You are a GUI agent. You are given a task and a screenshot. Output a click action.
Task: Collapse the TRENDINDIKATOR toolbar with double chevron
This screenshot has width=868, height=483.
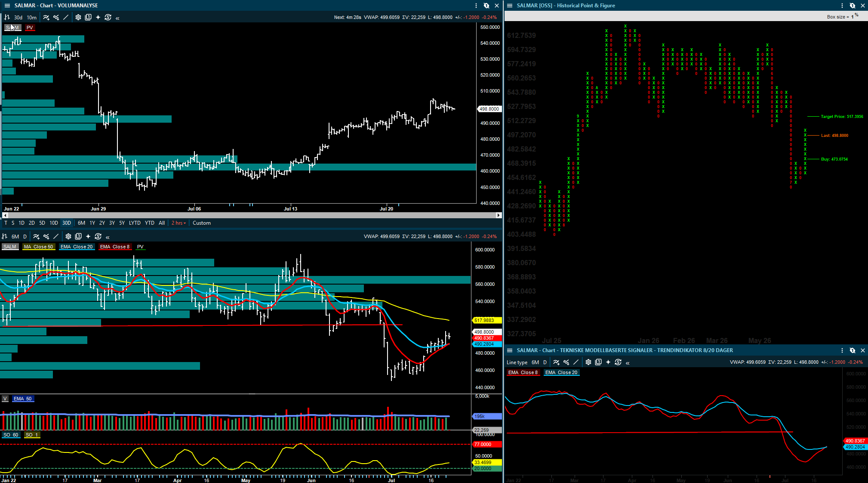[x=628, y=363]
